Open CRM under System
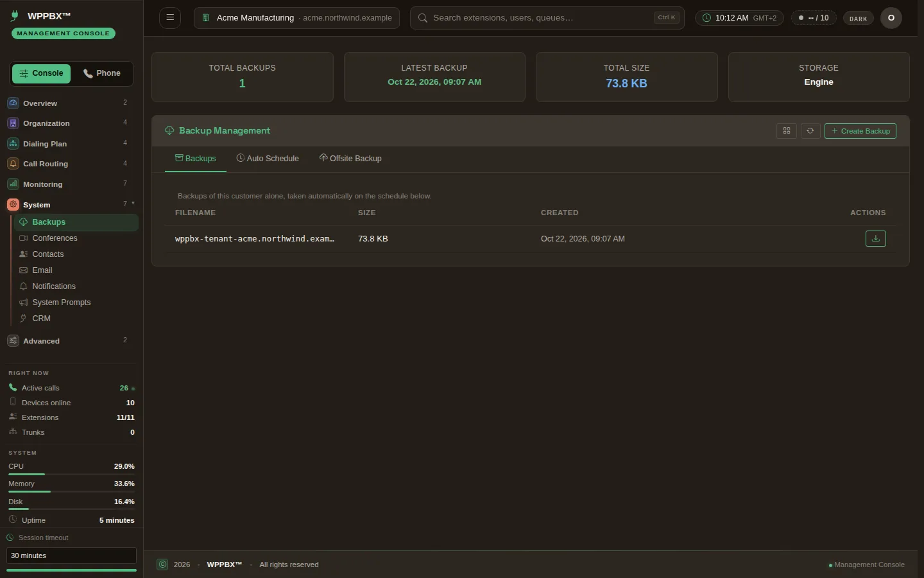924x578 pixels. (x=76, y=319)
